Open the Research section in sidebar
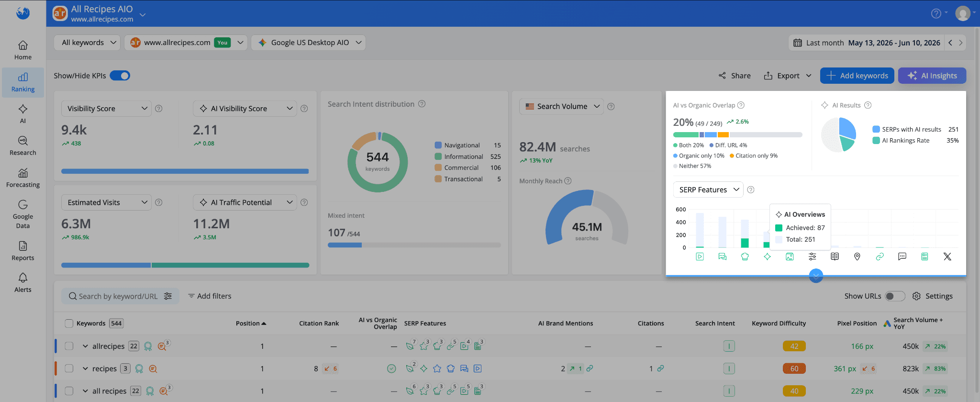980x402 pixels. pyautogui.click(x=22, y=146)
